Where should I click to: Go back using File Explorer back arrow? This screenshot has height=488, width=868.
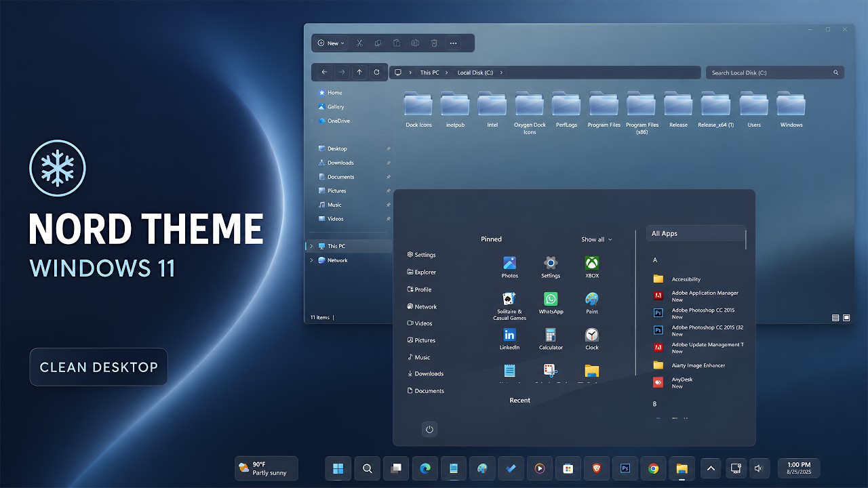tap(324, 72)
